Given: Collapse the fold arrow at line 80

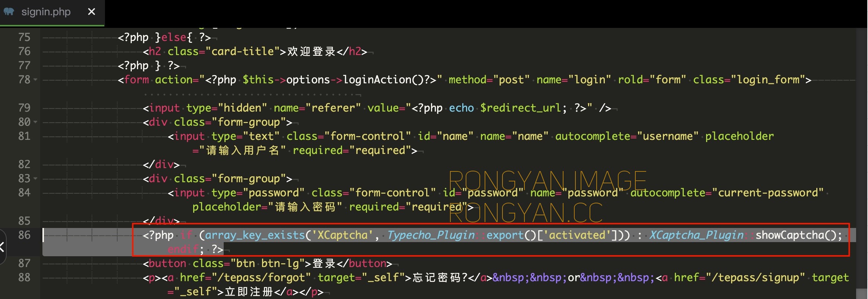Looking at the screenshot, I should tap(35, 122).
